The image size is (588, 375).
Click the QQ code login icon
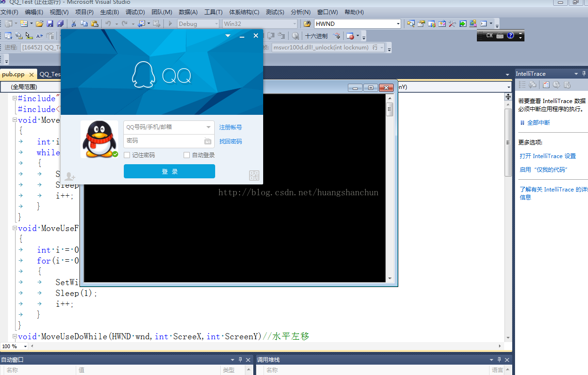tap(254, 176)
